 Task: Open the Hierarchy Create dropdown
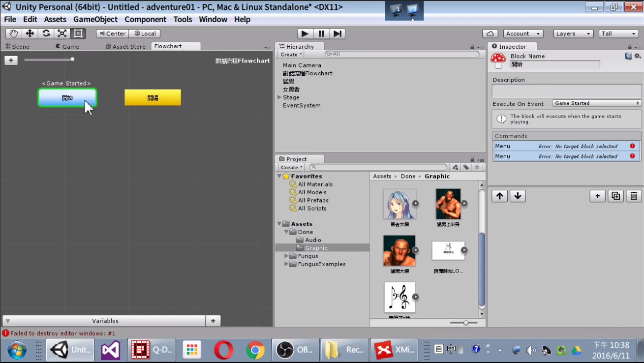291,55
